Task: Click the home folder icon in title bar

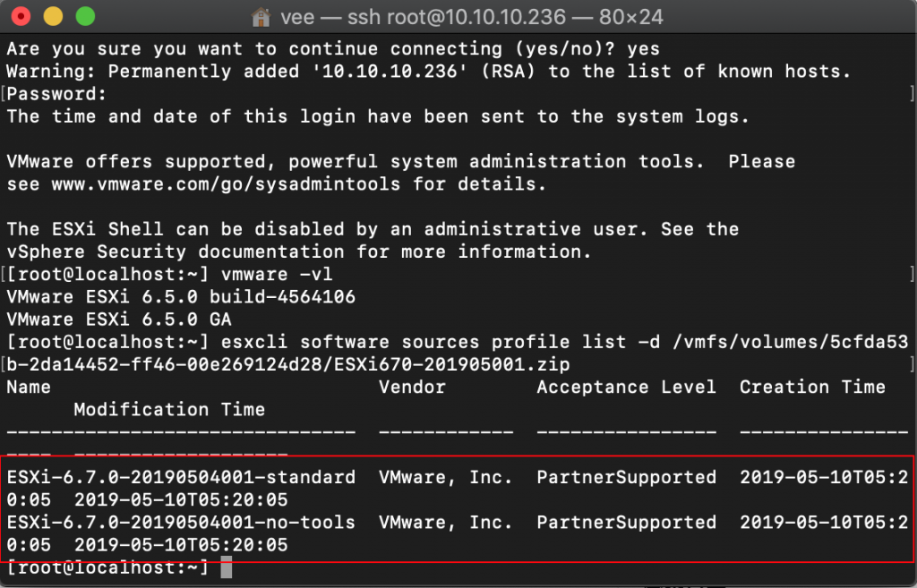Action: tap(261, 17)
